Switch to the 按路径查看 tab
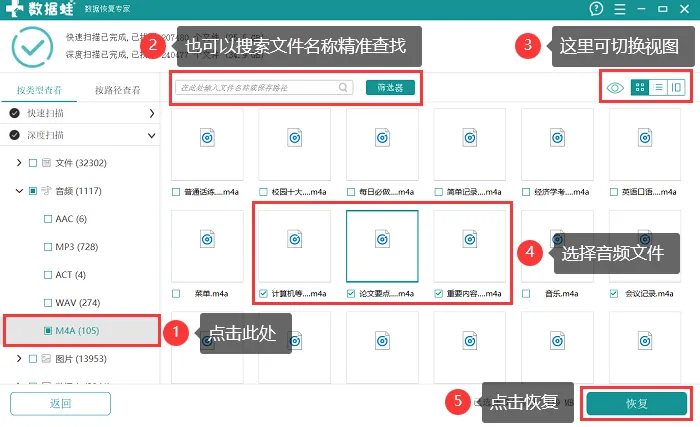Viewport: 700px width, 427px height. click(119, 90)
